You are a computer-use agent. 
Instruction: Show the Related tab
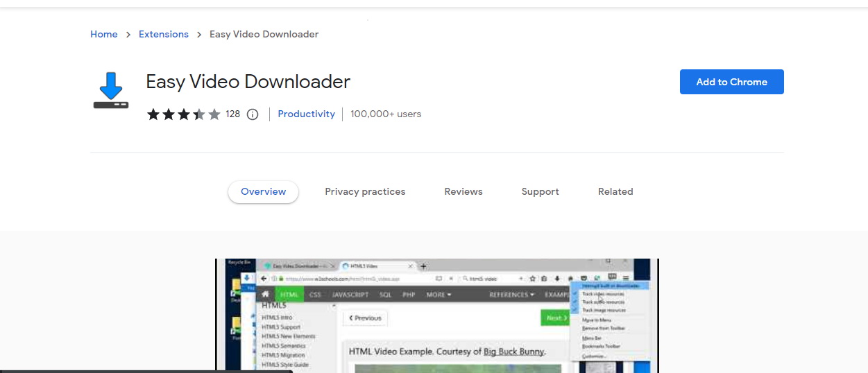(x=615, y=192)
